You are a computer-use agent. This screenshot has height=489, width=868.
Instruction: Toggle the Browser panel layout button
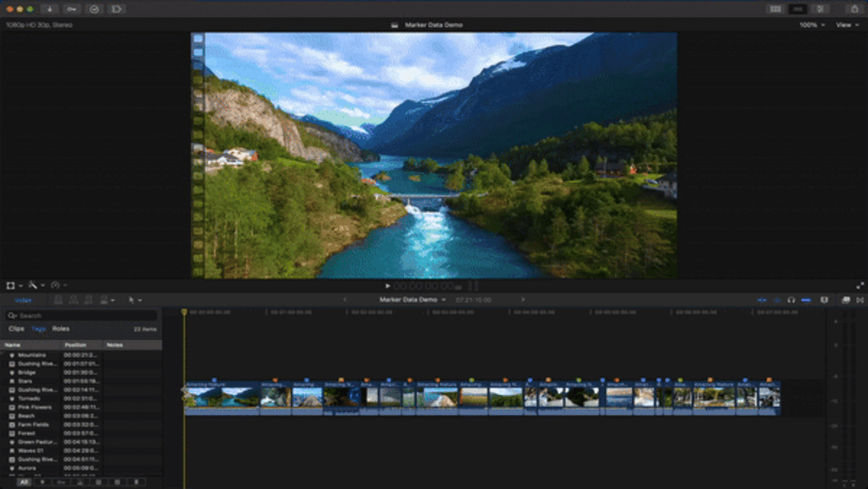tap(776, 9)
